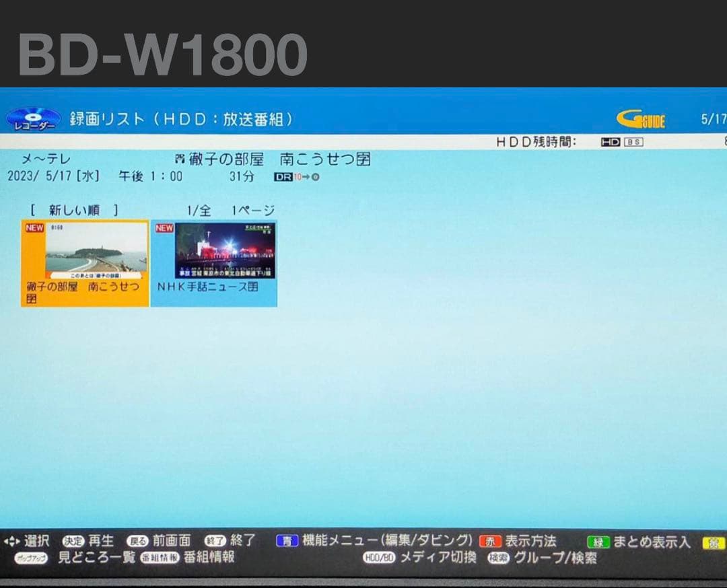Click the 検索 search key icon
Image resolution: width=727 pixels, height=588 pixels.
(x=499, y=558)
